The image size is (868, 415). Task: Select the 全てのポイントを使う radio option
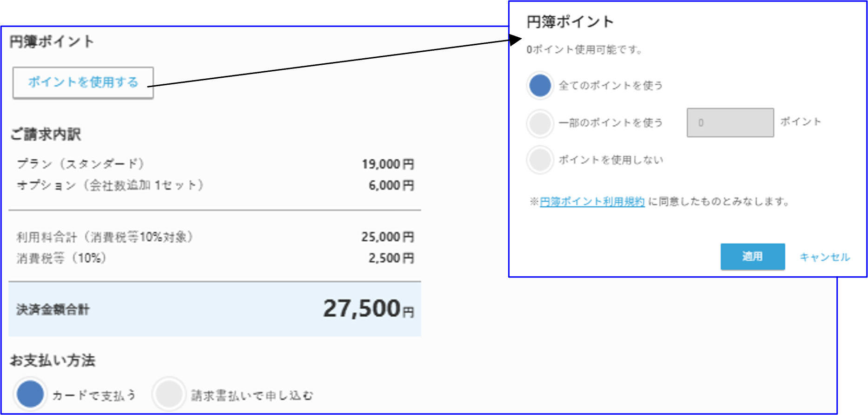[540, 85]
